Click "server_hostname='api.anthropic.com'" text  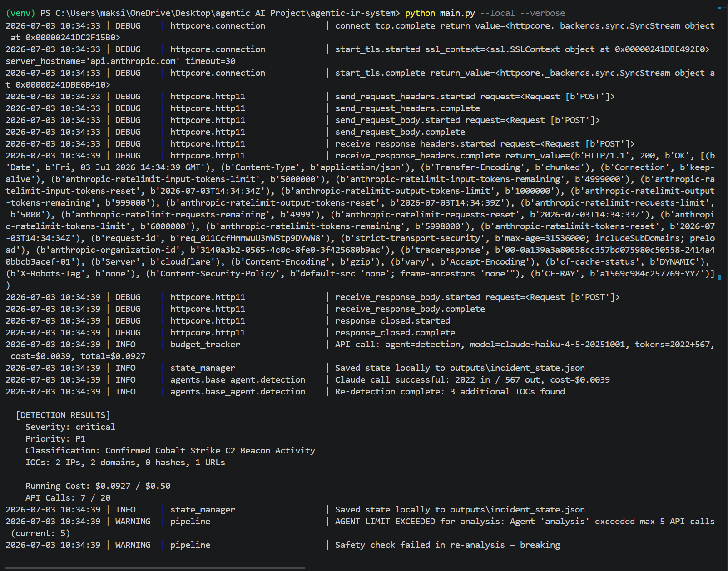(x=93, y=61)
